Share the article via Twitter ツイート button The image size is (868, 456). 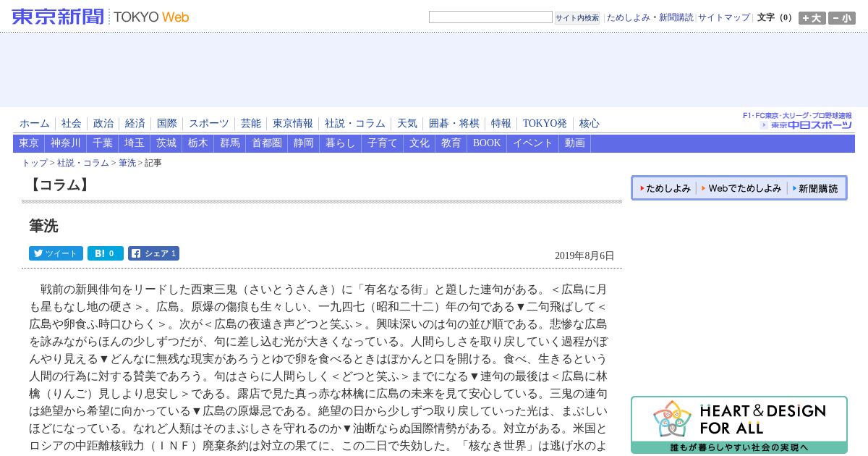click(56, 253)
